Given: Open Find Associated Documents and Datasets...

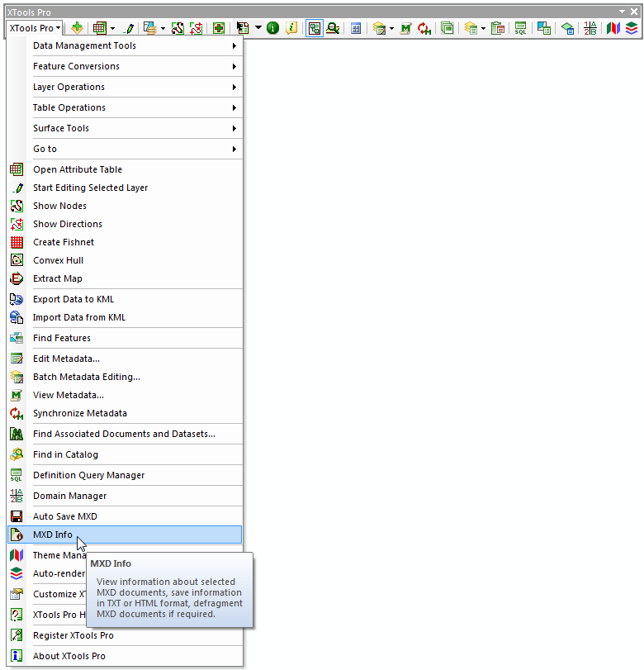Looking at the screenshot, I should point(125,434).
